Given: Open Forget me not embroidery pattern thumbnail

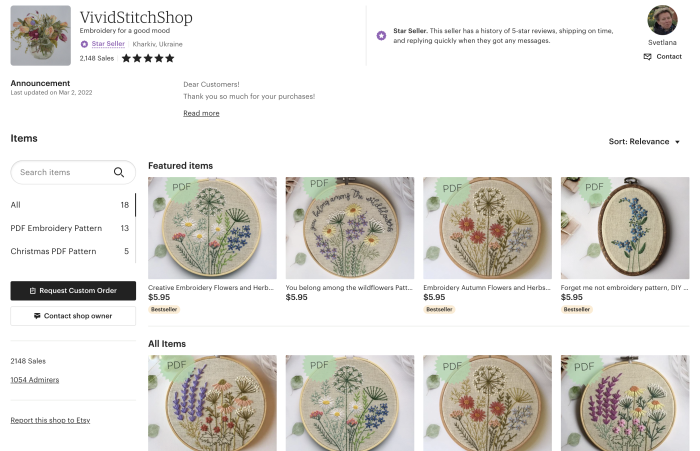Looking at the screenshot, I should (624, 228).
